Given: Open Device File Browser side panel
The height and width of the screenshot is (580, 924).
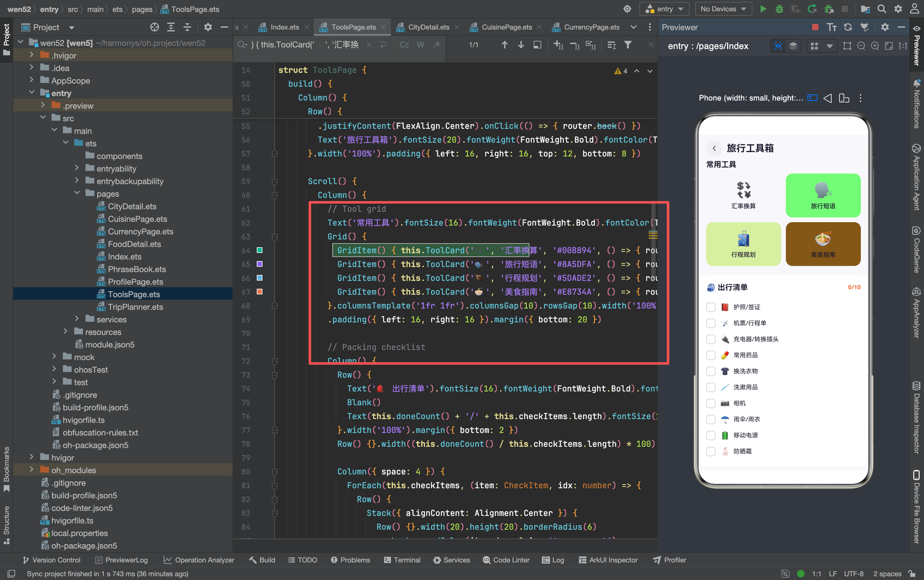Looking at the screenshot, I should [x=916, y=507].
